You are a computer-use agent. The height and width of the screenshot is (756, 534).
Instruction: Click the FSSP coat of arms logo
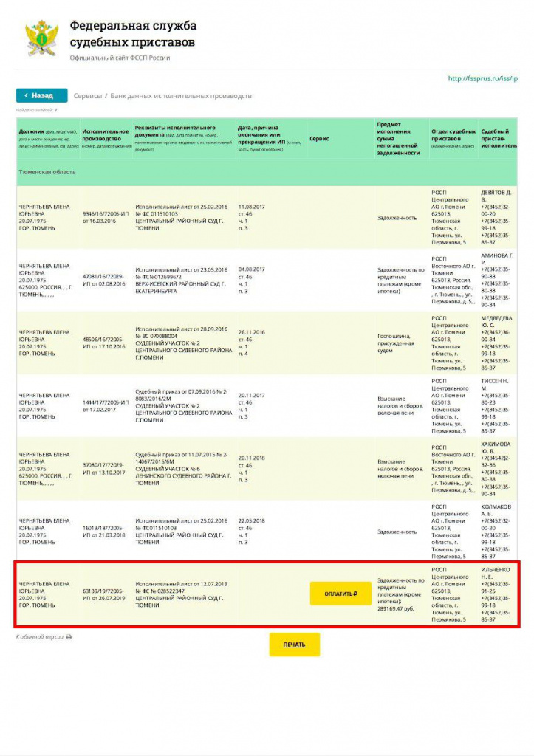pos(41,39)
